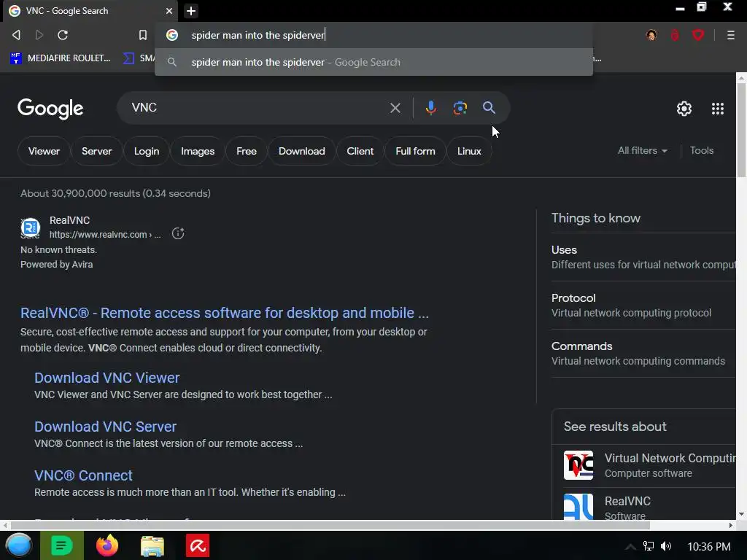Open Virtual Network Computing result thumbnail
747x560 pixels.
pyautogui.click(x=578, y=465)
